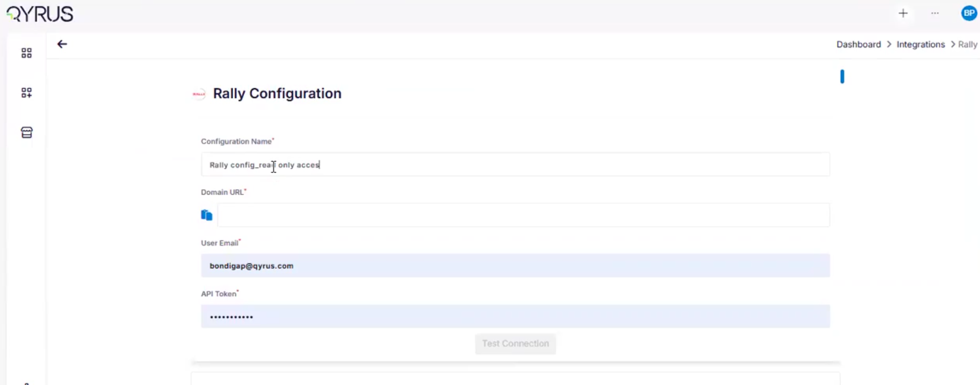980x385 pixels.
Task: Open the dashboard grid icon in sidebar
Action: 27,53
